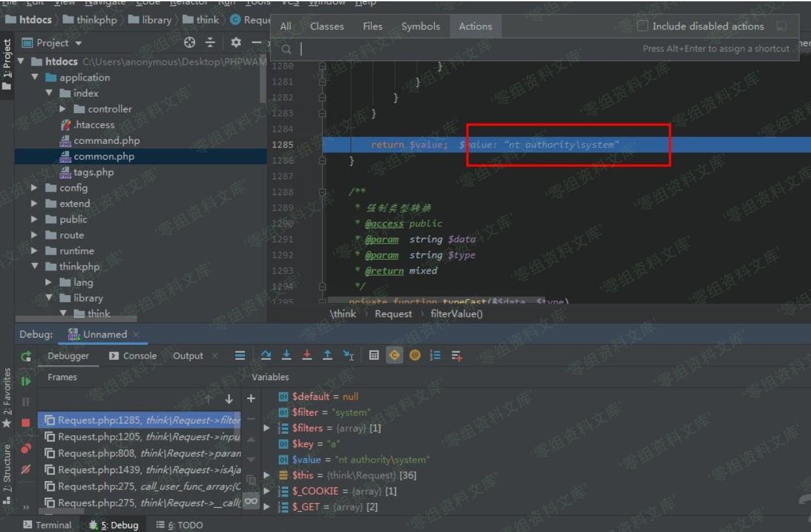Resume program with the green play icon

tap(26, 381)
